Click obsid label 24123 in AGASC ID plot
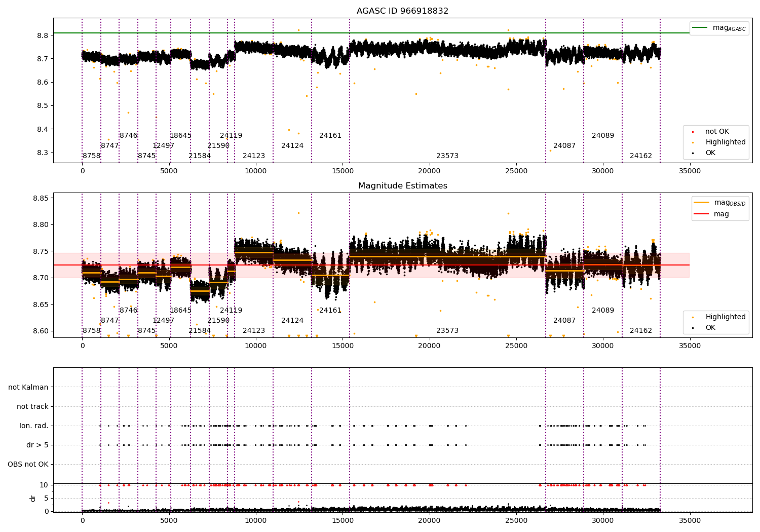Screen dimensions: 760x532 coord(254,156)
